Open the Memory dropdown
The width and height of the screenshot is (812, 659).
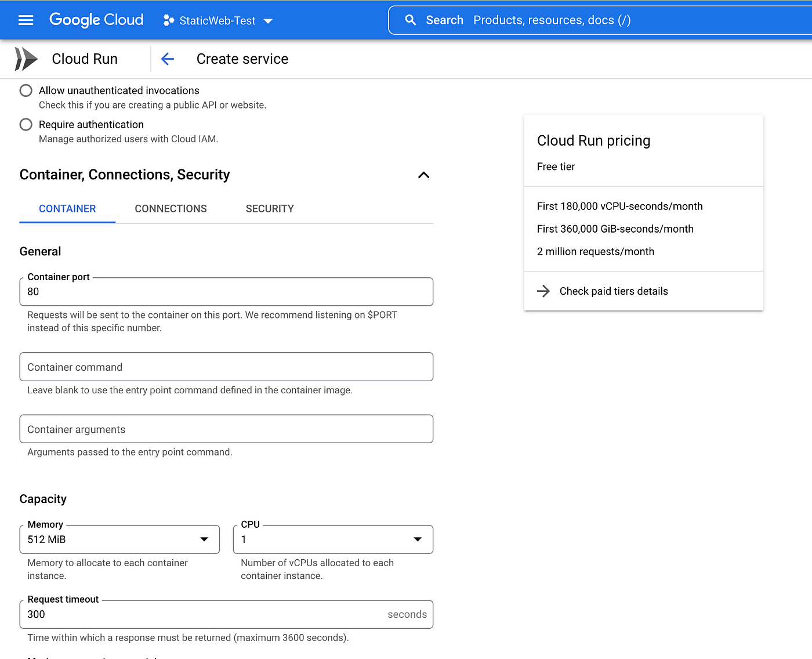click(x=204, y=539)
